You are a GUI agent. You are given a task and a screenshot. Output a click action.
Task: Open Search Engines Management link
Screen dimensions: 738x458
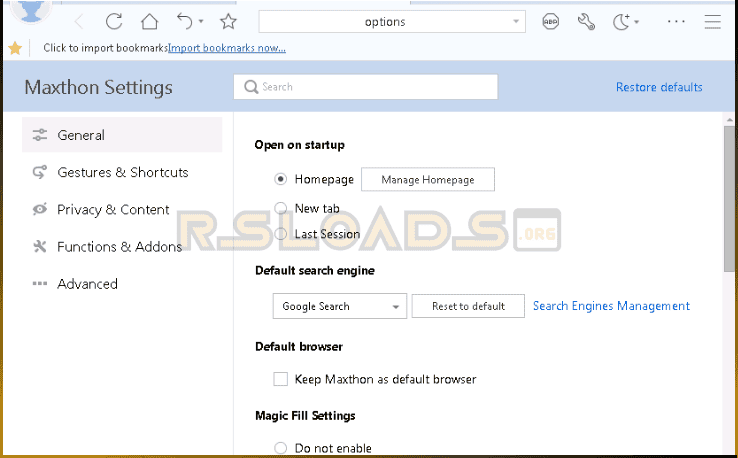click(611, 306)
